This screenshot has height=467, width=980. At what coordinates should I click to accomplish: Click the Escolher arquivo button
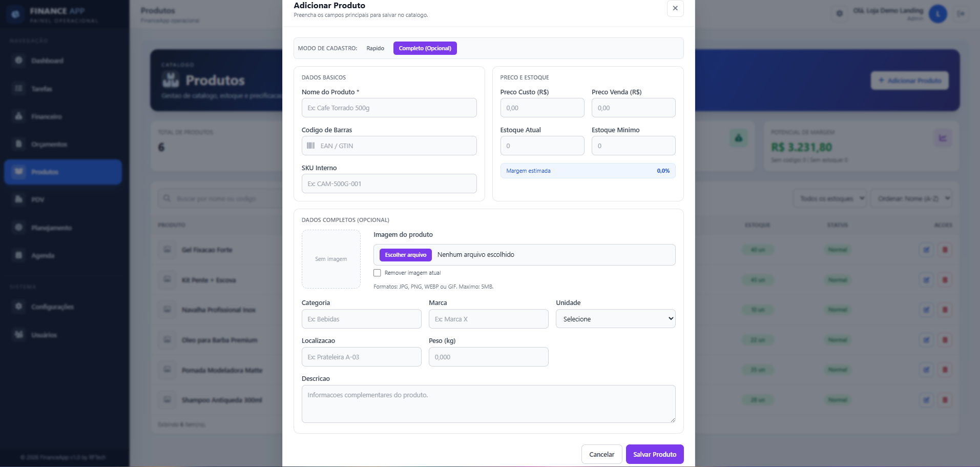pos(406,255)
